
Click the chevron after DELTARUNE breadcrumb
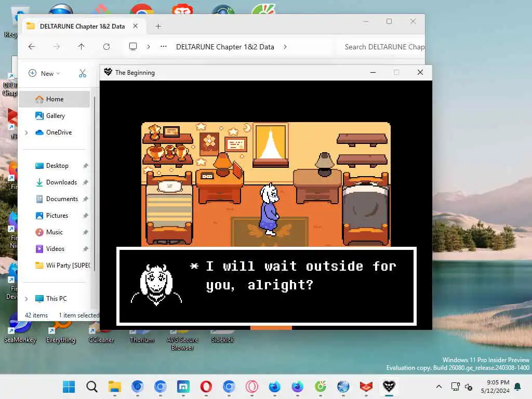pyautogui.click(x=285, y=47)
